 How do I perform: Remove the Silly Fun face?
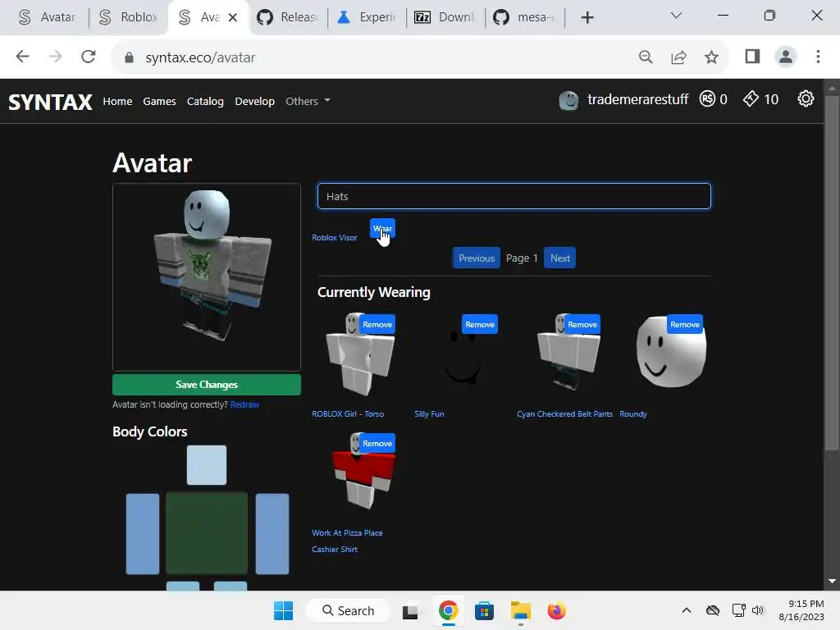tap(479, 324)
